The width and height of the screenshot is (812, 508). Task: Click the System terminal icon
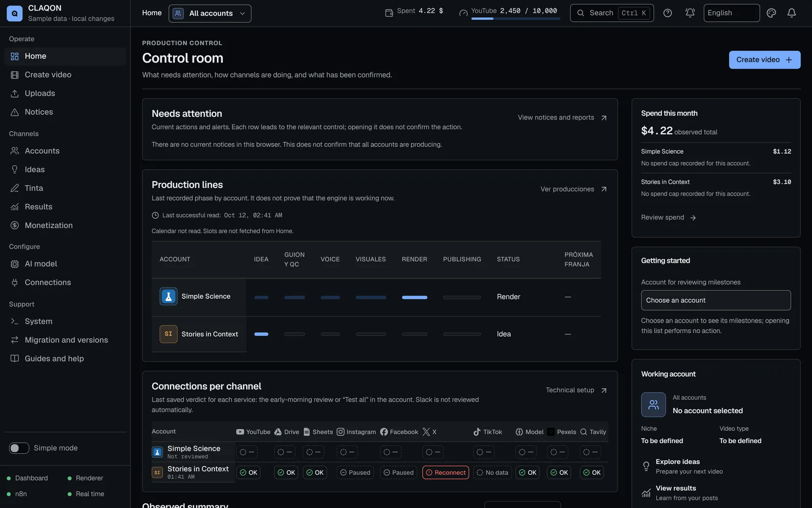pyautogui.click(x=15, y=322)
